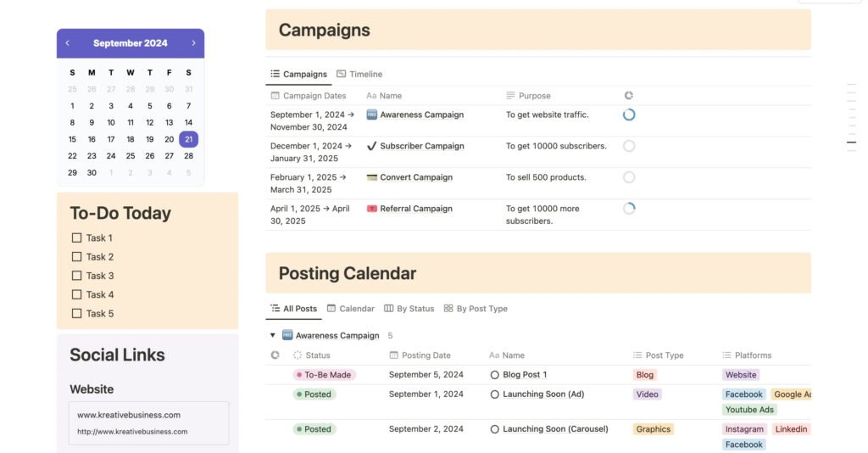Select September 15 in the calendar

72,139
